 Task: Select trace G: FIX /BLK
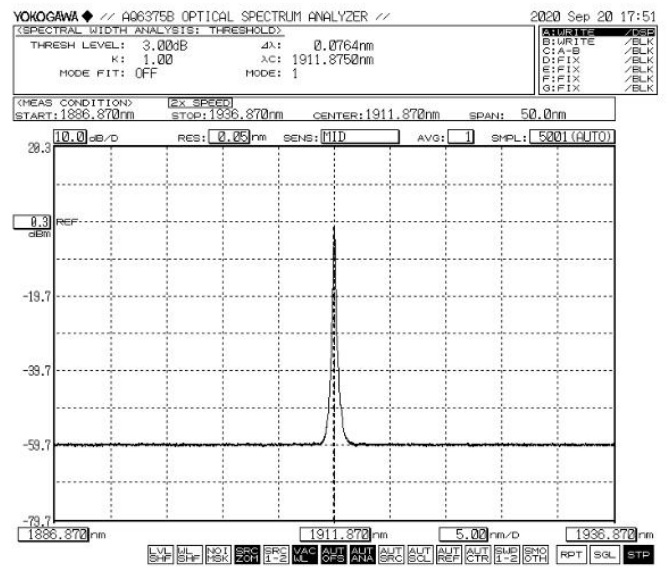(598, 88)
